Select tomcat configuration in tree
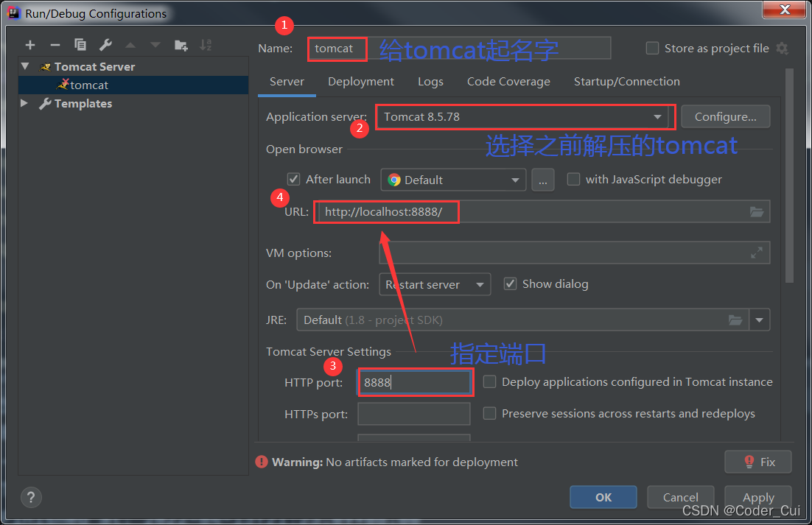The height and width of the screenshot is (525, 812). click(133, 85)
